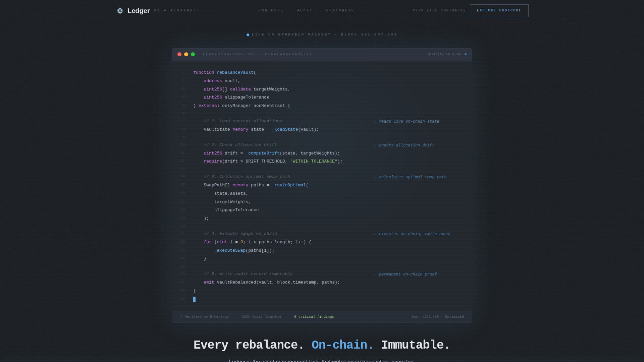Click the external onlyManager nonReentrant line

pos(241,106)
